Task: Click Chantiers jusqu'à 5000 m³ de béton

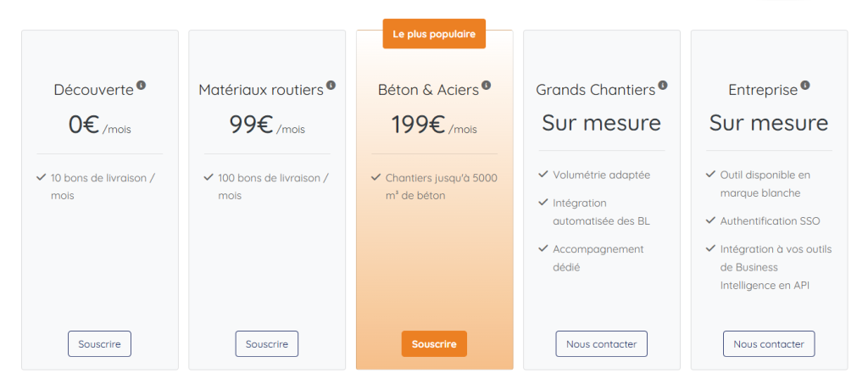Action: tap(441, 187)
